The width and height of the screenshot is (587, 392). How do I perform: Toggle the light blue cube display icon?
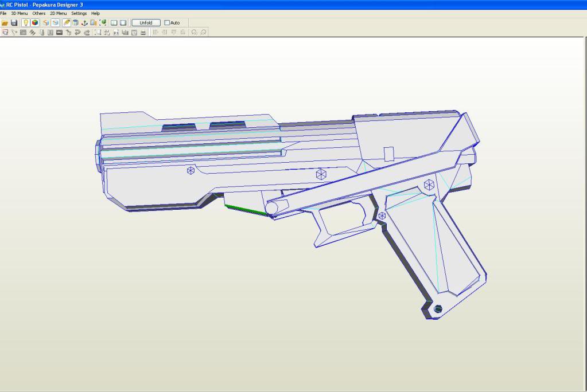click(x=55, y=23)
